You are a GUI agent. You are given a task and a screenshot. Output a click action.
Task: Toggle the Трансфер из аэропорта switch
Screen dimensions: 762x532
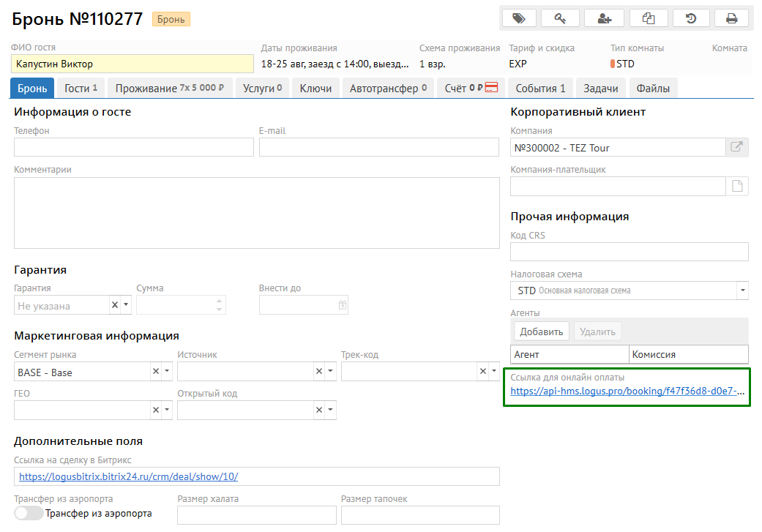29,513
